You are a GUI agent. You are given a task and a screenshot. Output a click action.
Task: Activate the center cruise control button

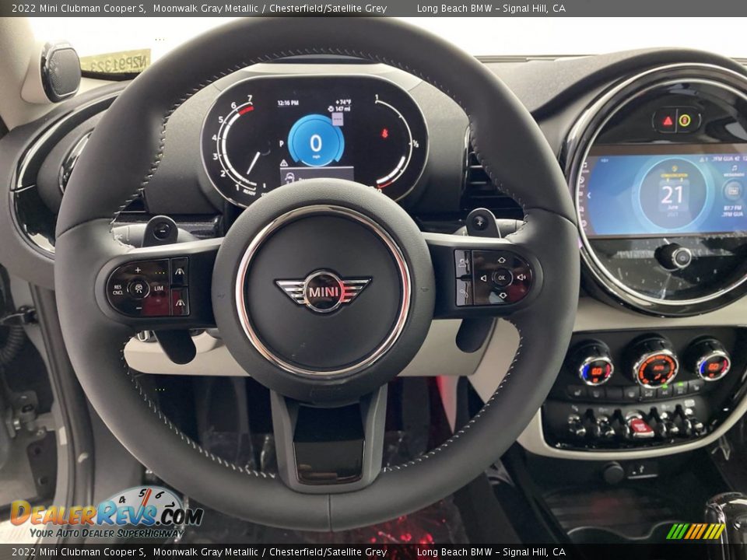pyautogui.click(x=139, y=289)
